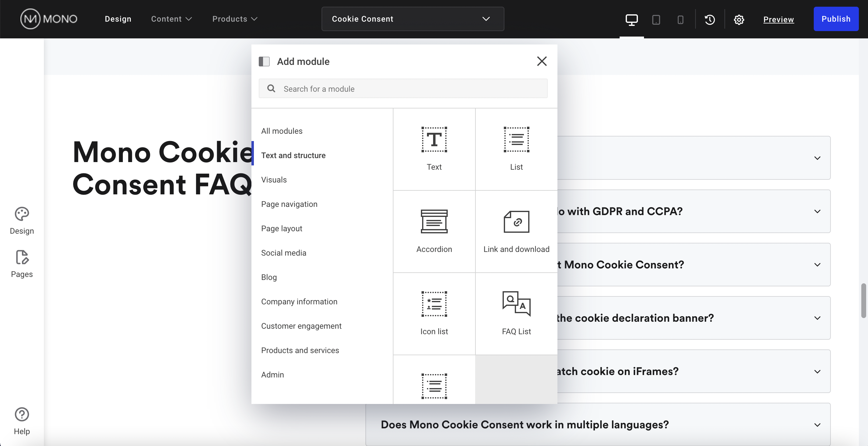Viewport: 868px width, 446px height.
Task: Open the Products menu dropdown
Action: (235, 19)
